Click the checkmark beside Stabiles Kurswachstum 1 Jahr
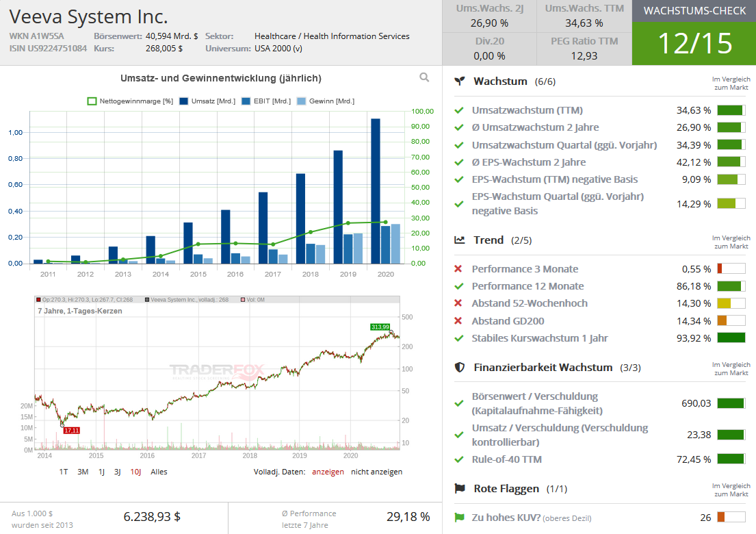The height and width of the screenshot is (534, 756). (x=459, y=338)
